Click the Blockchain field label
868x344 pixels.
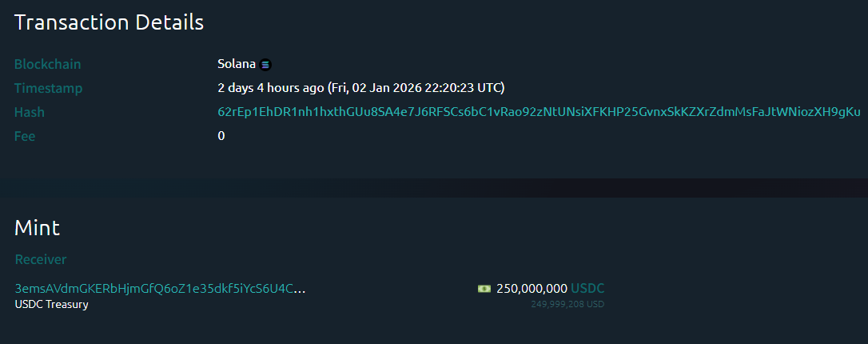(x=48, y=64)
